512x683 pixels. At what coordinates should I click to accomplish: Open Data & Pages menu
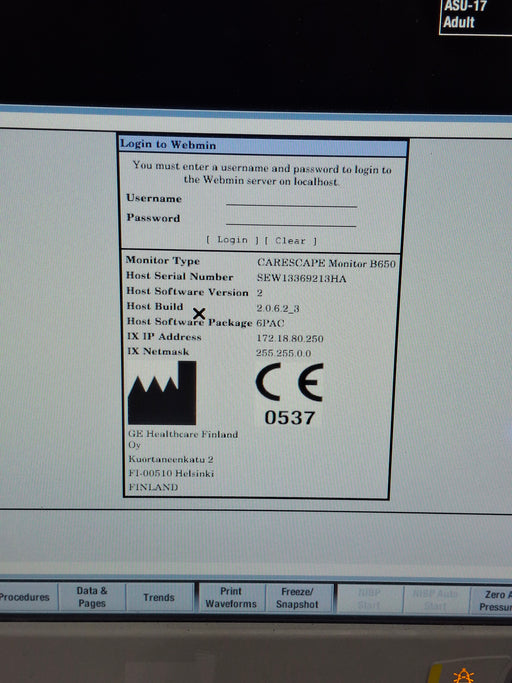point(92,597)
